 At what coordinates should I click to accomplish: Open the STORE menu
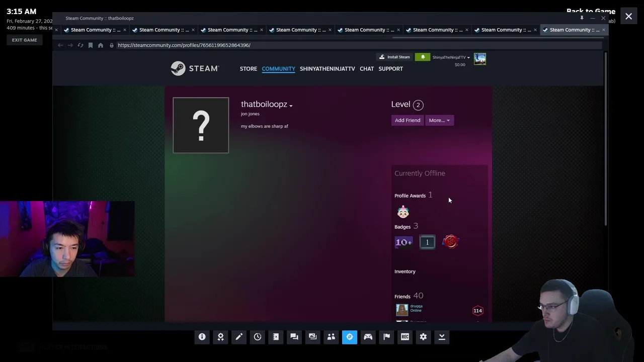point(249,68)
